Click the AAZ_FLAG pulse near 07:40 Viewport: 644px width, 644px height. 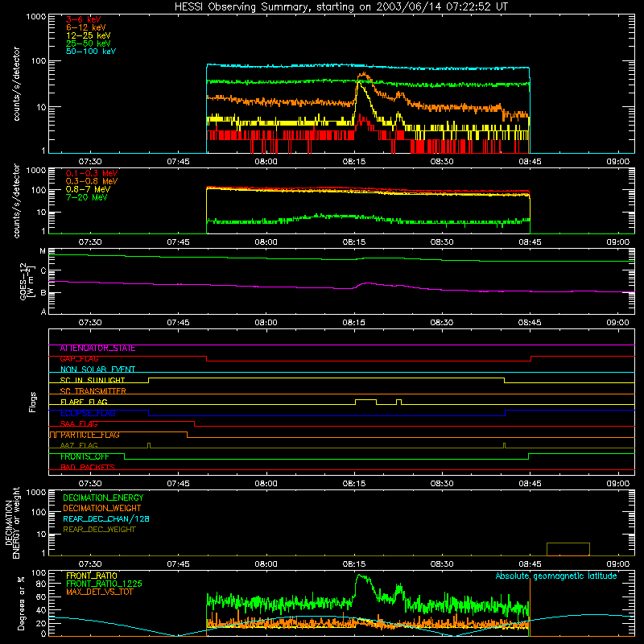pos(149,445)
